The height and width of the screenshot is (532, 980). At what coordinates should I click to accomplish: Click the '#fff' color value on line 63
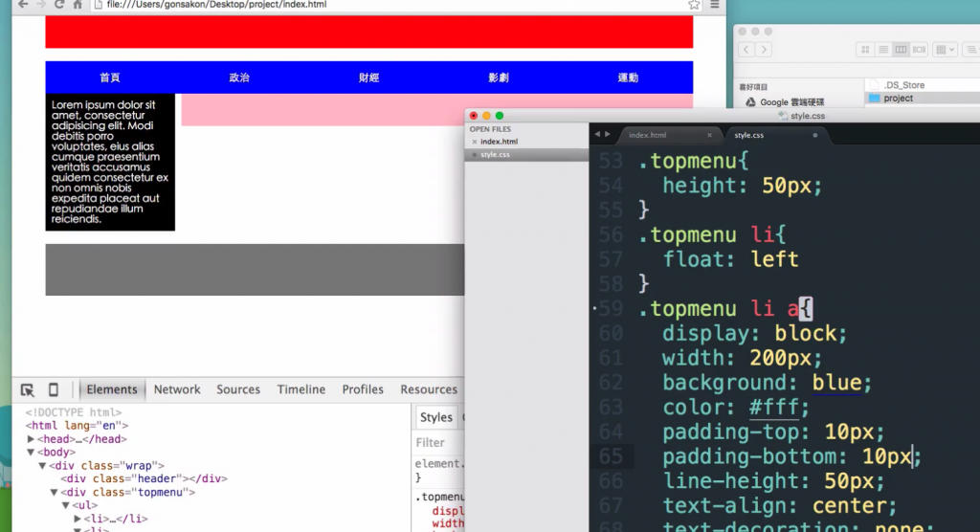tap(773, 408)
